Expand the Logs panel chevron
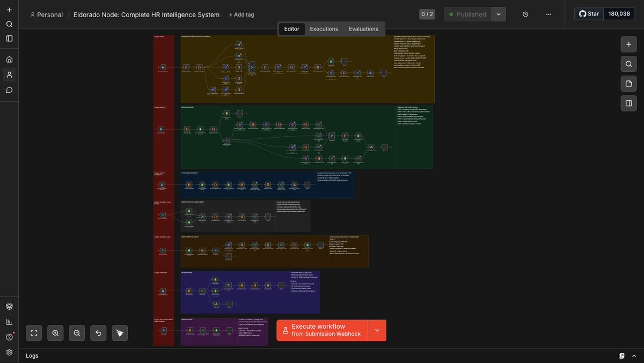This screenshot has height=363, width=644. point(634,355)
